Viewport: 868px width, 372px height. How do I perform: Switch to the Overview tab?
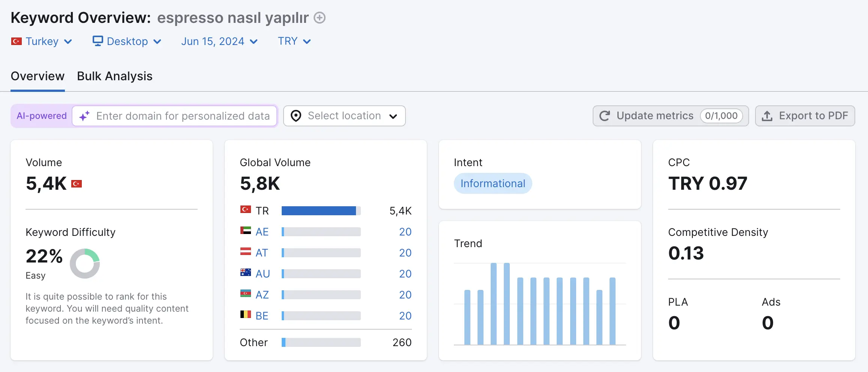tap(38, 76)
